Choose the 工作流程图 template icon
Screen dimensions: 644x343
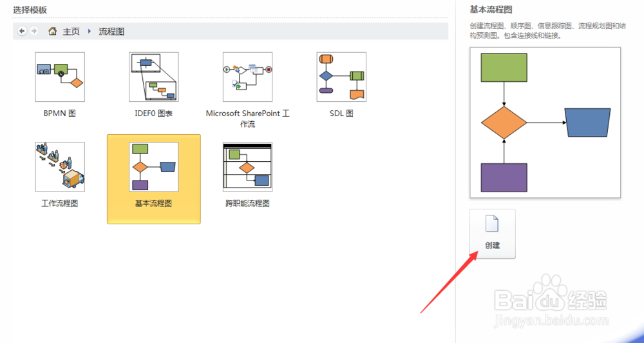(60, 167)
